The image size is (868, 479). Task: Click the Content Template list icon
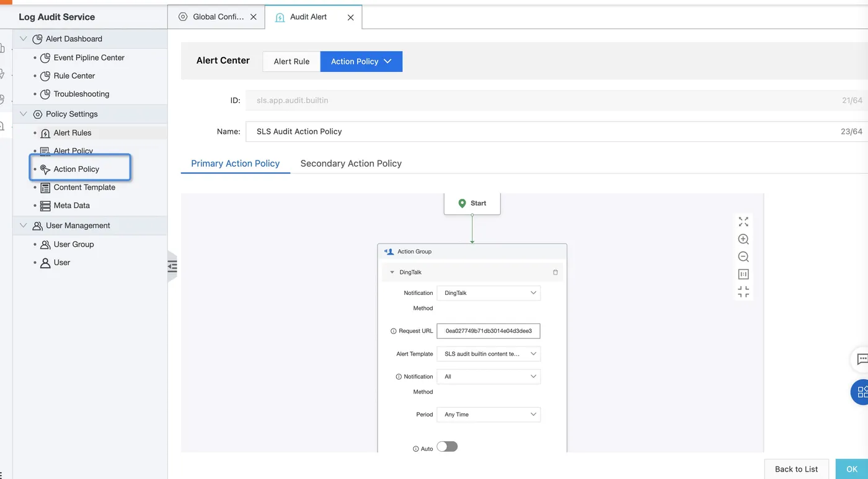click(45, 188)
